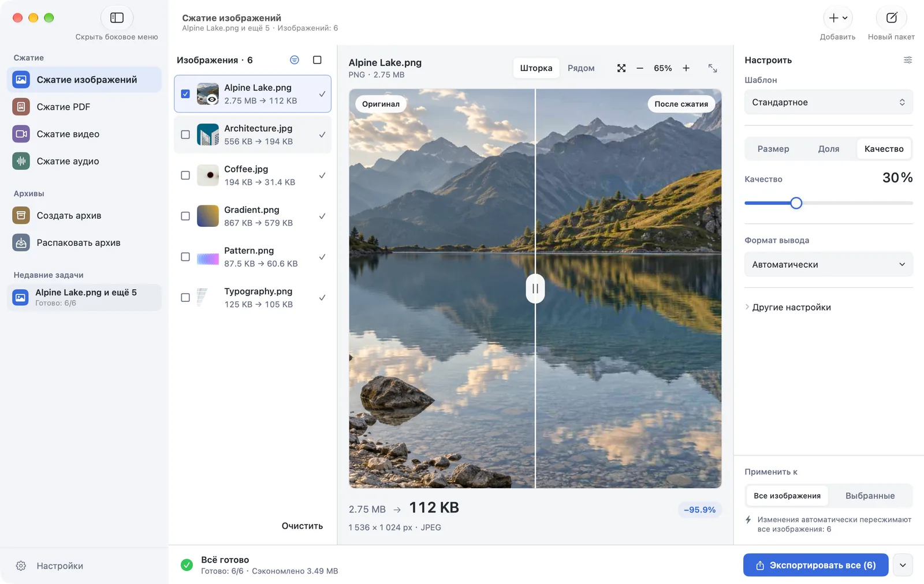
Task: Expand the preview to fullscreen with arrows icon
Action: pyautogui.click(x=713, y=68)
